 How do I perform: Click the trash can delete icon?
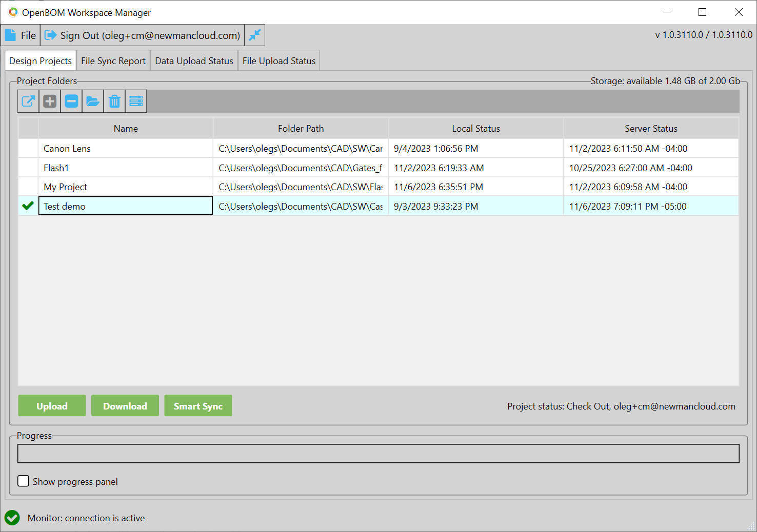pyautogui.click(x=114, y=101)
